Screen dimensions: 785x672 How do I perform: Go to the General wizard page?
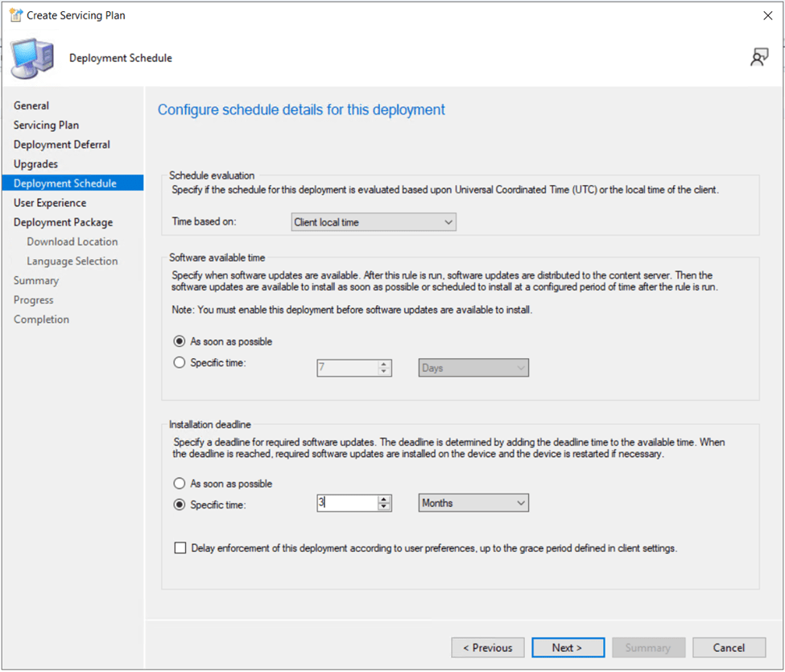pos(31,105)
